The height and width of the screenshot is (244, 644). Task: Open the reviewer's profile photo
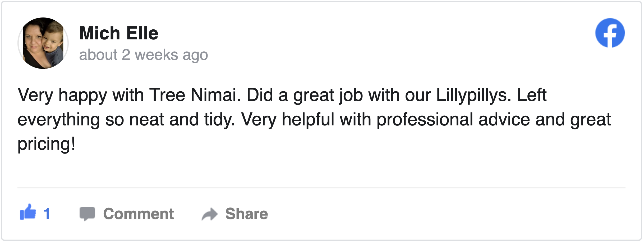[43, 43]
